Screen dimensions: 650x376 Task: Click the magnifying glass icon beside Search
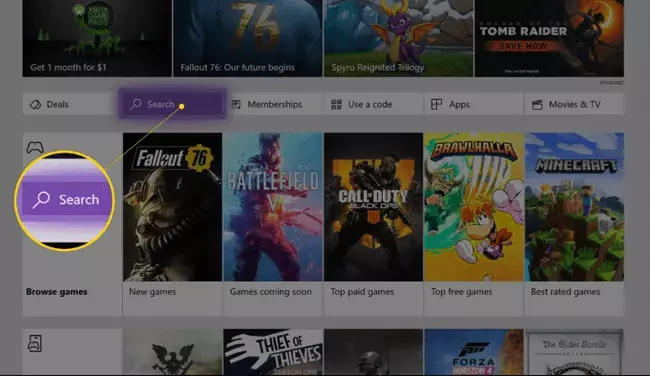[x=136, y=104]
